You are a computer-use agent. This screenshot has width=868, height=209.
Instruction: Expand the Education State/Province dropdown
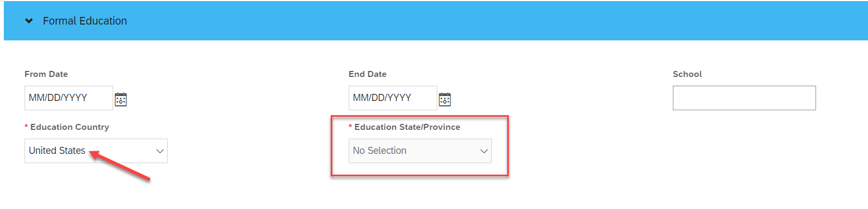420,151
